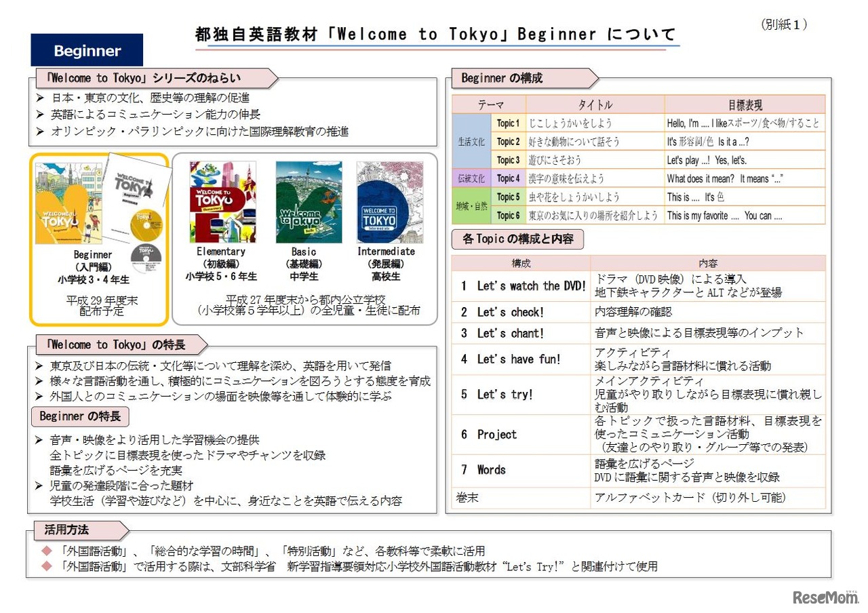
Task: Click the Basic (基礎編) textbook cover
Action: click(309, 200)
